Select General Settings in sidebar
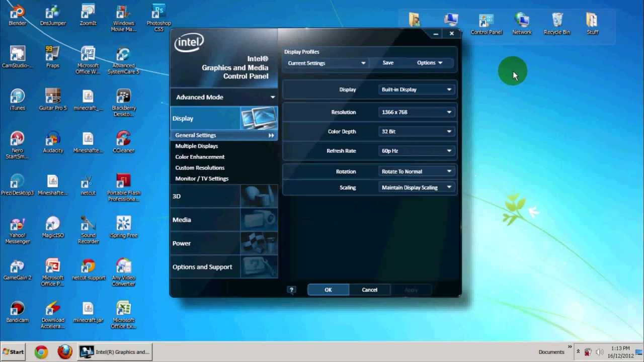 (224, 135)
